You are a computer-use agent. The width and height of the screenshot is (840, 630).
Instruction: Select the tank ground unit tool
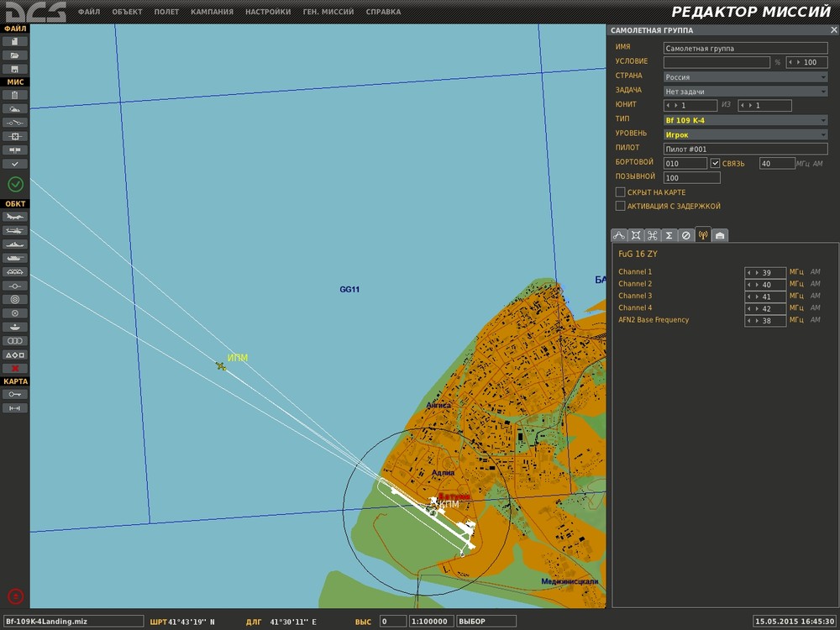tap(15, 258)
